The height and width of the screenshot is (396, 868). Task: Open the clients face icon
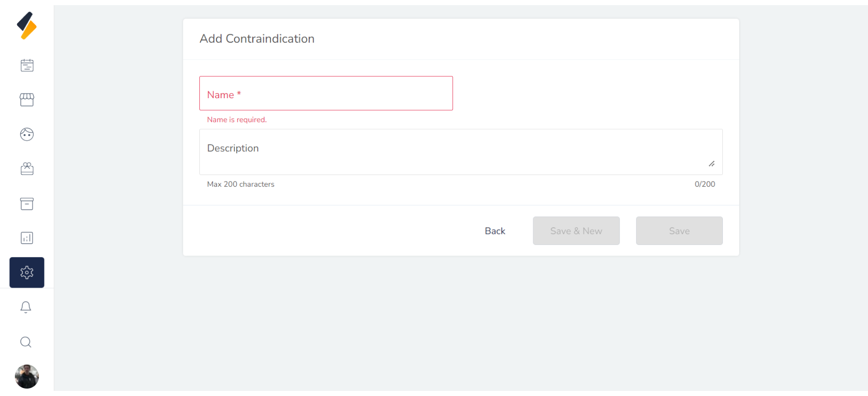coord(27,134)
